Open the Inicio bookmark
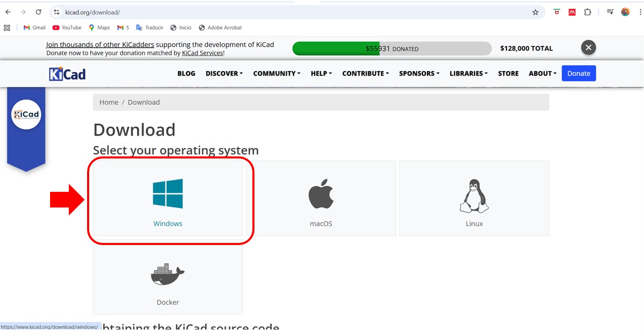This screenshot has height=330, width=644. [x=181, y=28]
